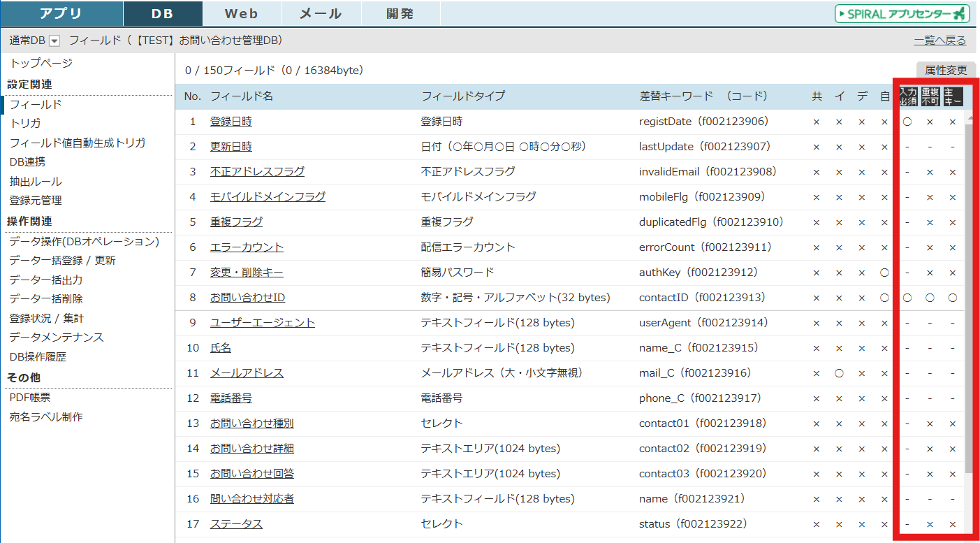Viewport: 980px width, 543px height.
Task: Open PDF帳票 in the sidebar
Action: (x=30, y=398)
